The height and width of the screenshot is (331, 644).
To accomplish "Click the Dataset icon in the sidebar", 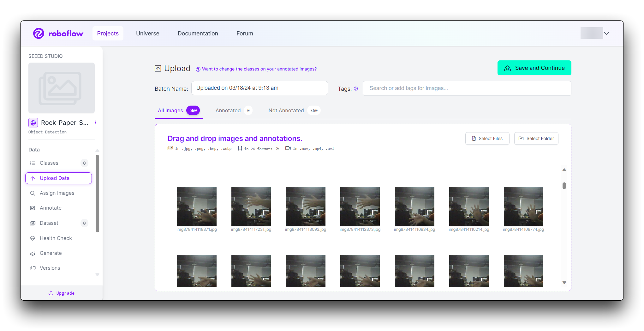I will [33, 223].
